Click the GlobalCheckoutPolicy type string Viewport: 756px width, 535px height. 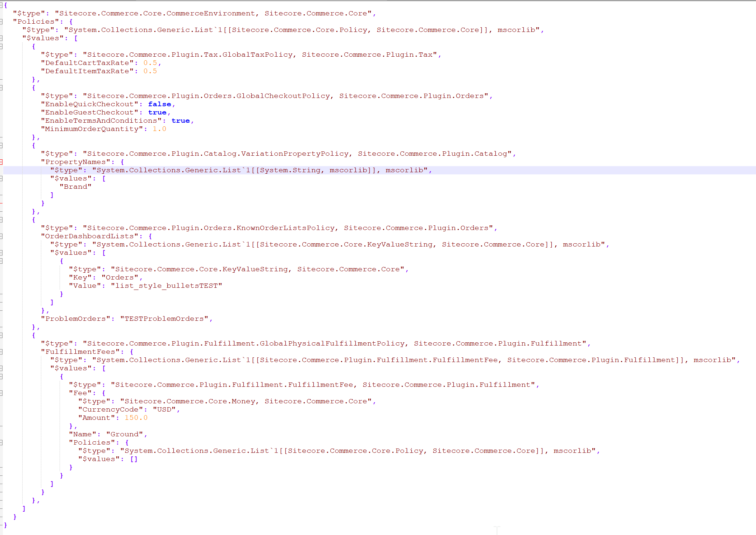[285, 96]
